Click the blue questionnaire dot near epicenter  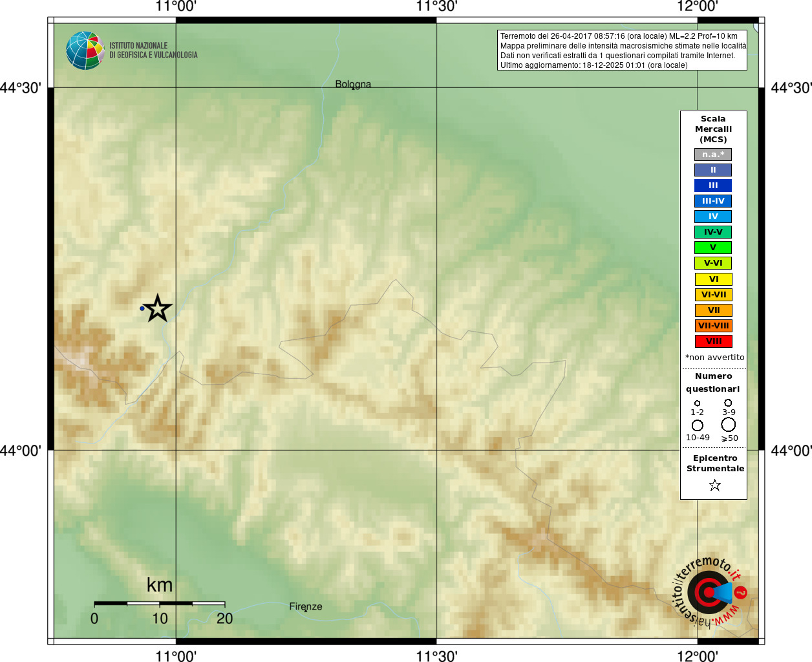[142, 308]
